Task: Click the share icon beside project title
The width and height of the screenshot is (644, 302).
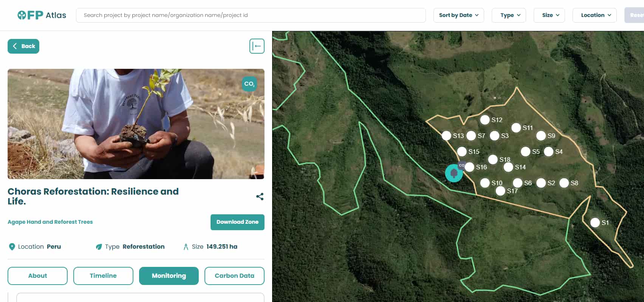Action: point(260,197)
